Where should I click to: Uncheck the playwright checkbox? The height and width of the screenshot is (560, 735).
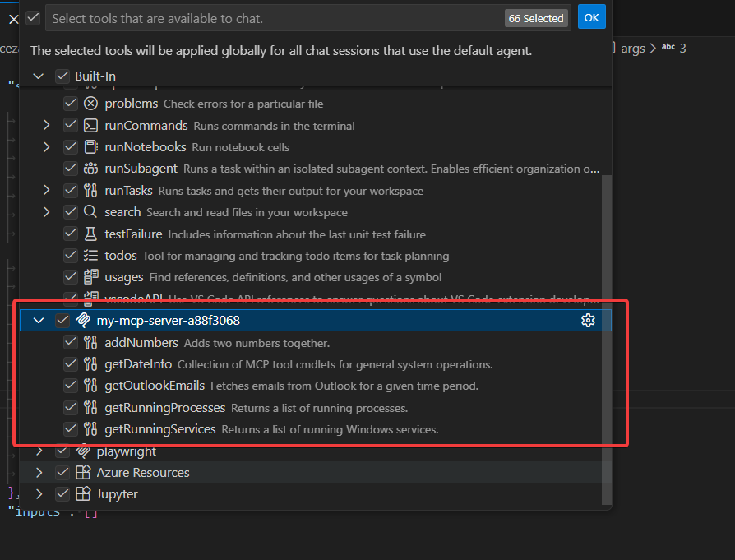tap(62, 451)
